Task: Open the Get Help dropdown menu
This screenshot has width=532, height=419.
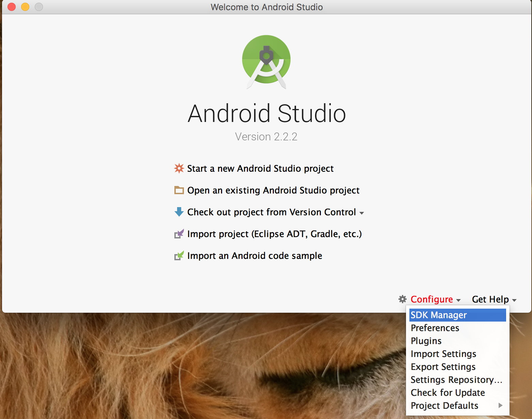Action: coord(494,299)
